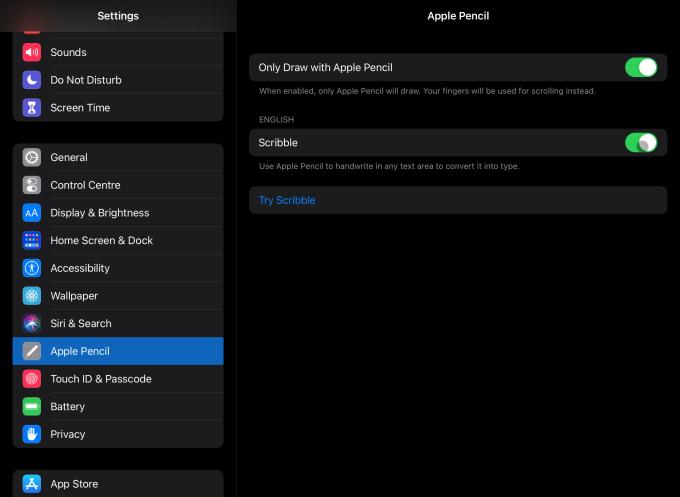The height and width of the screenshot is (497, 680).
Task: Tap the Only Draw with Apple Pencil label
Action: click(x=325, y=68)
